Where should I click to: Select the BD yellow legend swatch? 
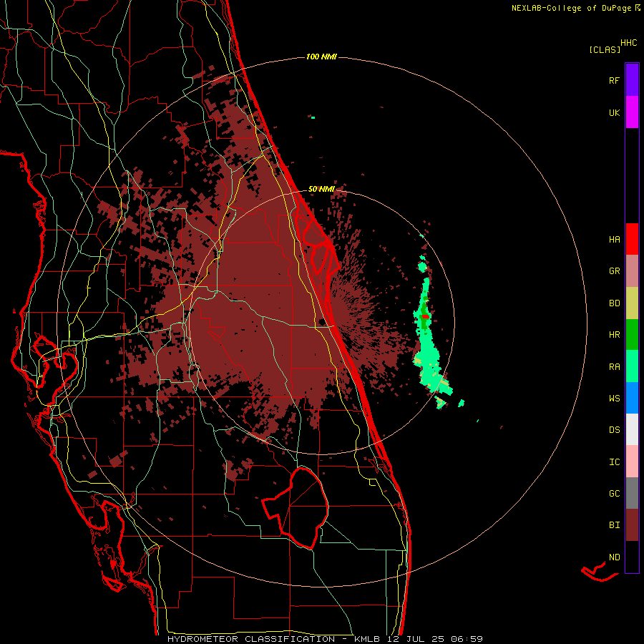tap(632, 303)
